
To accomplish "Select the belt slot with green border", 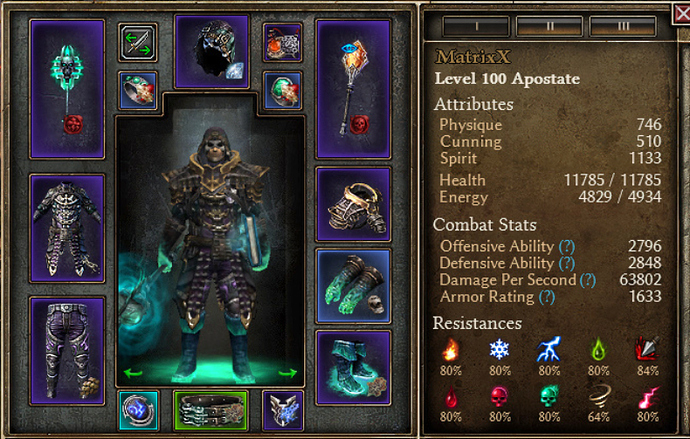I will click(211, 410).
